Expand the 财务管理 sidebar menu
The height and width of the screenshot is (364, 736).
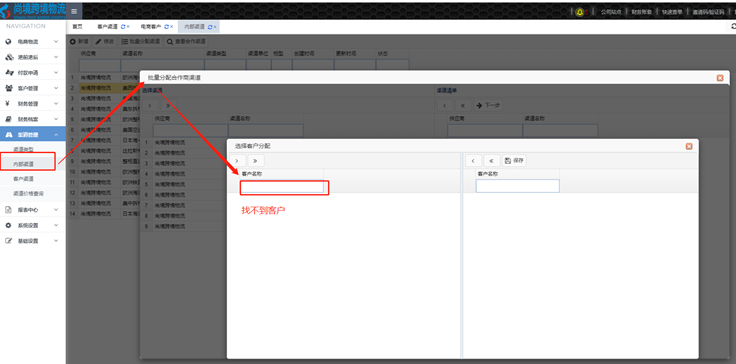[x=32, y=103]
